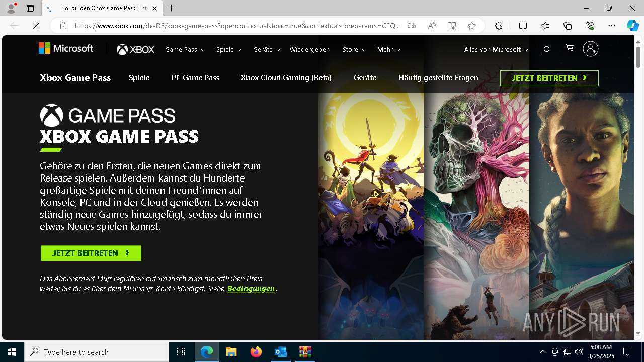Open the Wiedergeben link
This screenshot has width=644, height=362.
click(x=309, y=49)
